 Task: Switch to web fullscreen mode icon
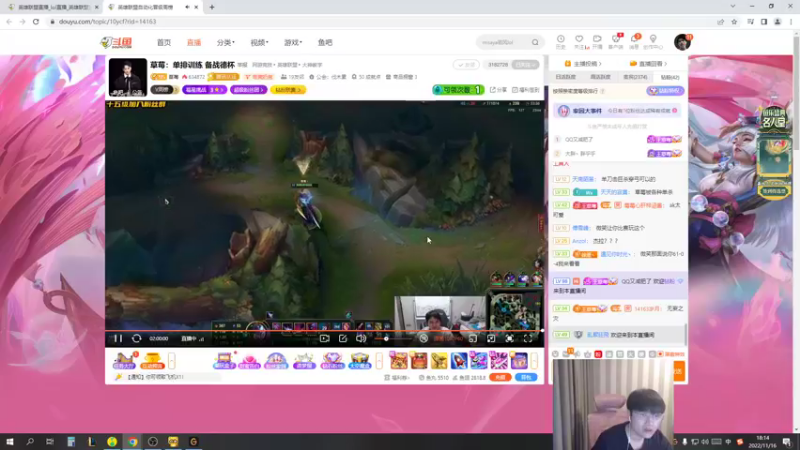pos(509,338)
